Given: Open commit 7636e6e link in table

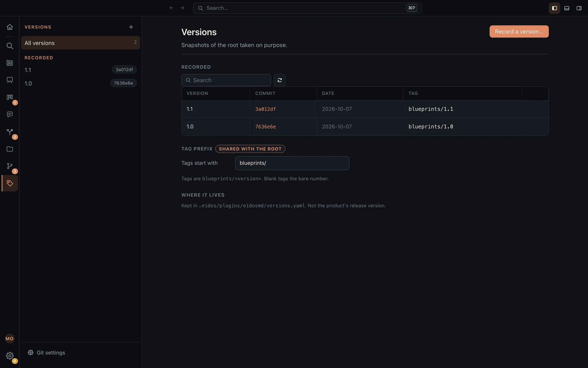Looking at the screenshot, I should (x=266, y=127).
